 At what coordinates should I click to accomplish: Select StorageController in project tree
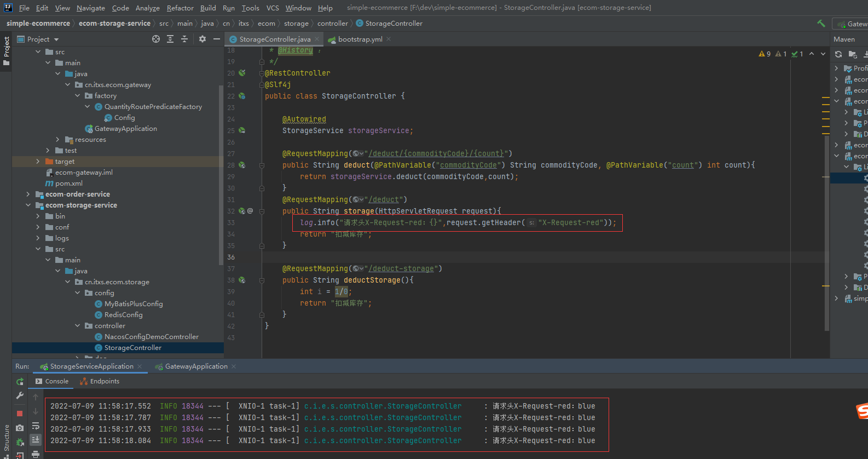click(132, 347)
